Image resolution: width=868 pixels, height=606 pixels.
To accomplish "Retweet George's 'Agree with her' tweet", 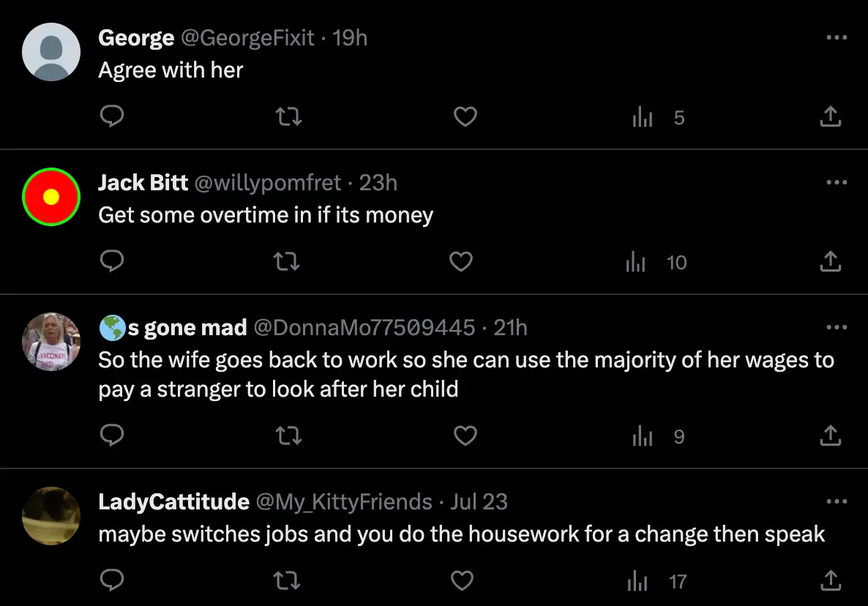I will 290,117.
